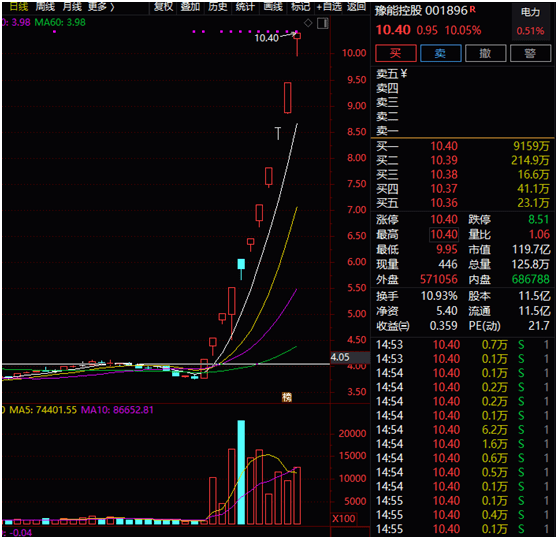Click the red 买 buy button
This screenshot has height=539, width=558.
click(x=396, y=53)
